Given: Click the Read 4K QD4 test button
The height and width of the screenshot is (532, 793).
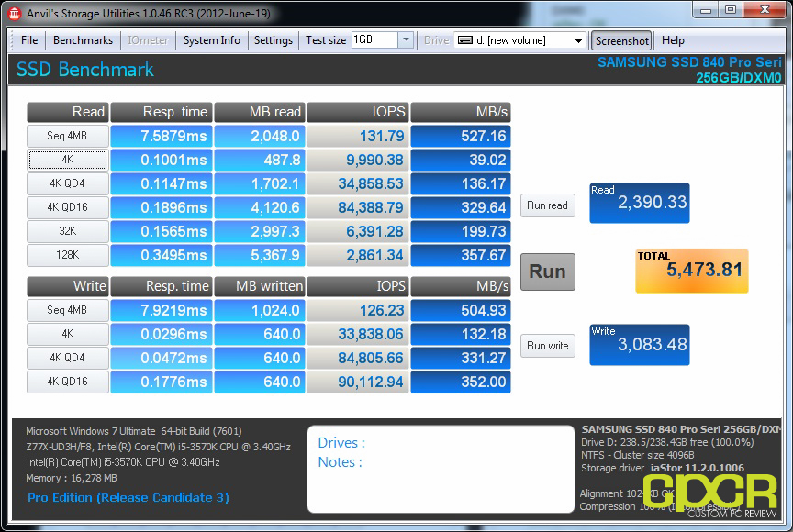Looking at the screenshot, I should [x=67, y=183].
